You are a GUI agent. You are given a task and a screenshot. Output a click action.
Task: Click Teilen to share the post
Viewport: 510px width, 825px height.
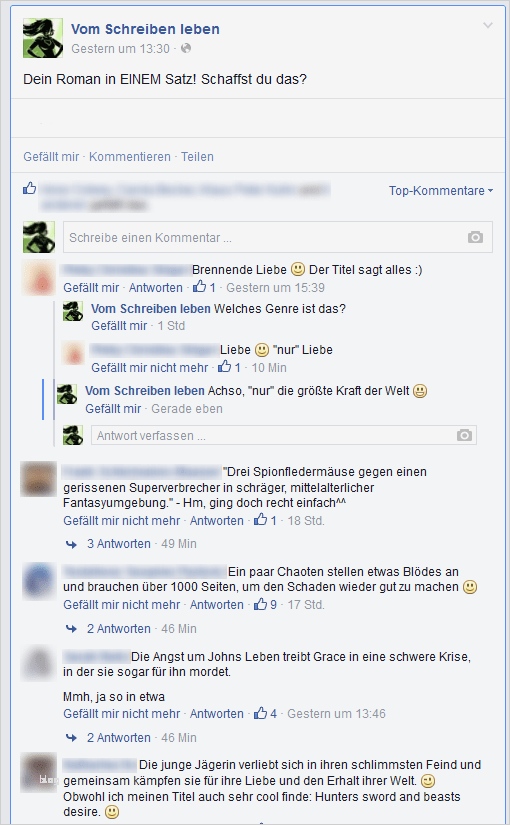click(197, 157)
